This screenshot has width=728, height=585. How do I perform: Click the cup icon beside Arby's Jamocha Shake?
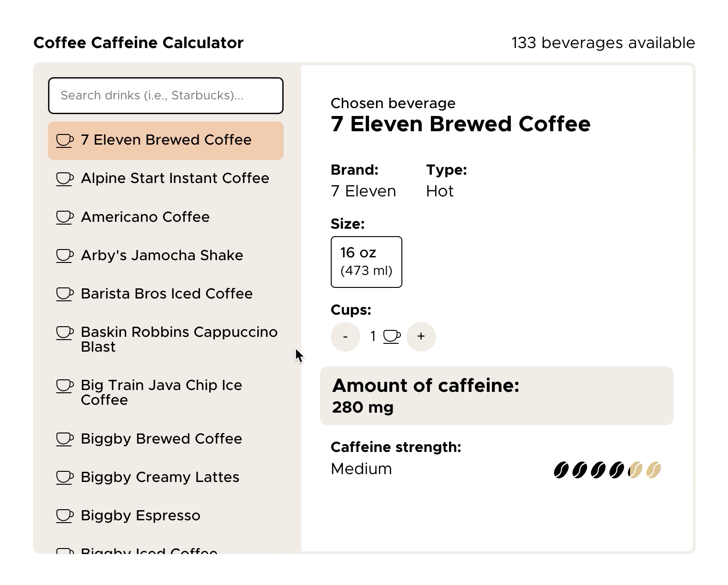[65, 256]
